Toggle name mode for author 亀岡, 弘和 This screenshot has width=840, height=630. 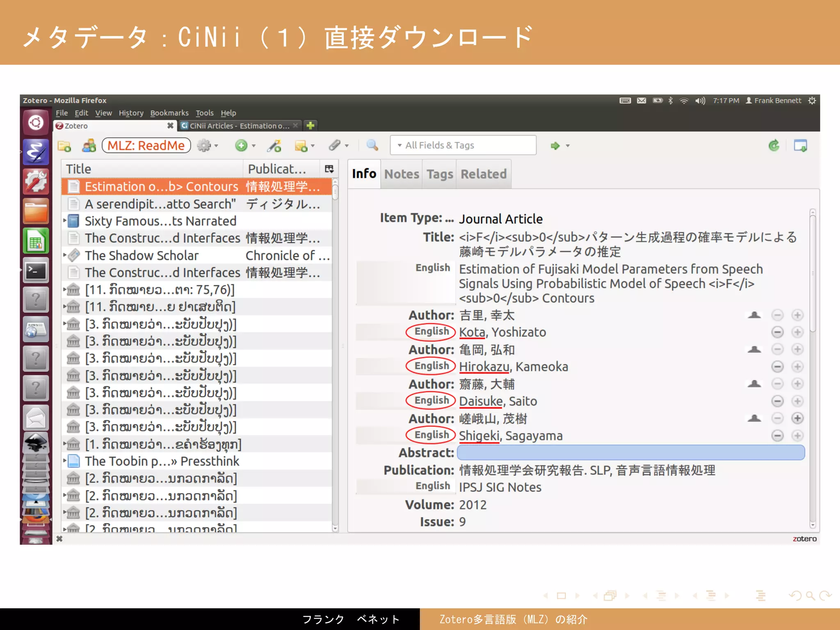754,349
